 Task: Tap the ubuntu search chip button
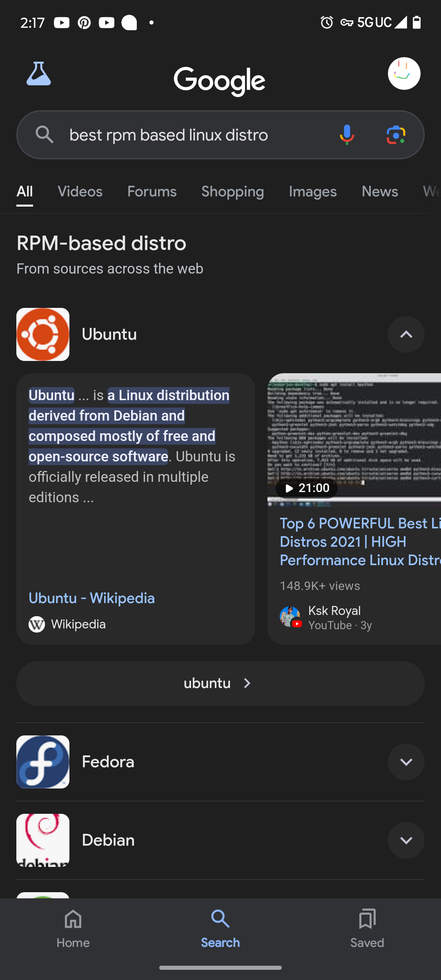220,684
